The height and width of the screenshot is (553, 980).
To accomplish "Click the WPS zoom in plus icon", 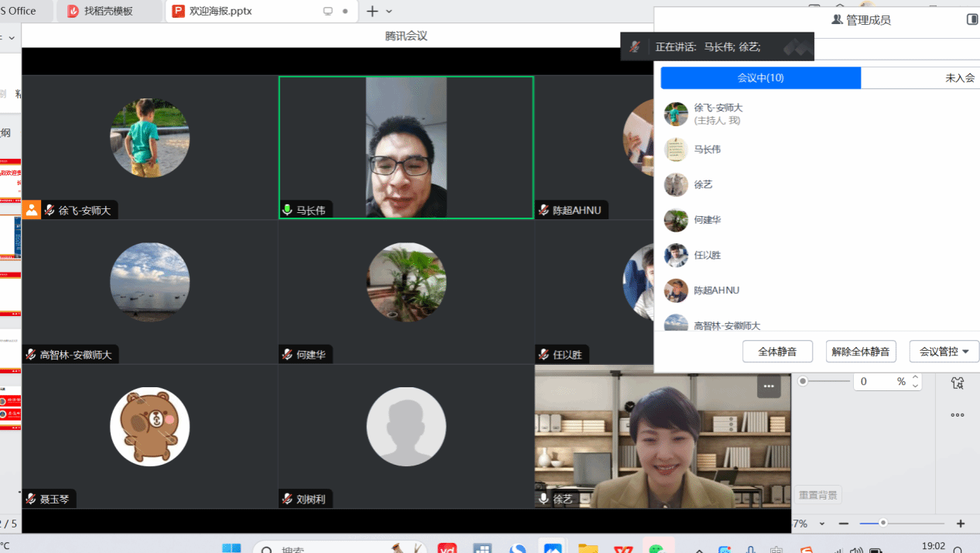I will [961, 524].
